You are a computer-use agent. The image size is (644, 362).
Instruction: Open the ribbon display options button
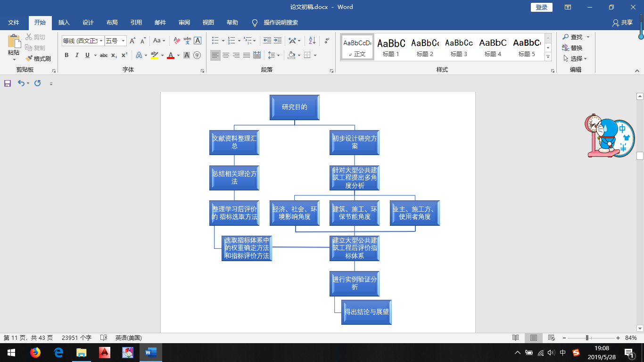point(568,7)
